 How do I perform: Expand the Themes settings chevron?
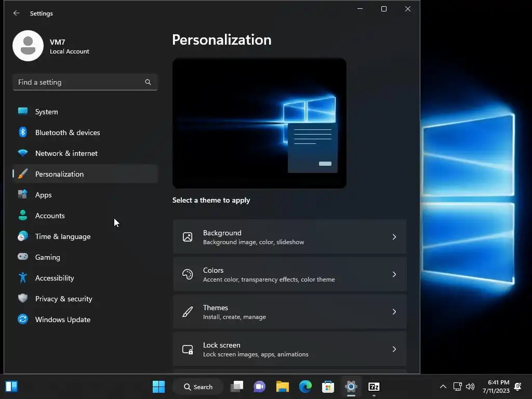pyautogui.click(x=394, y=312)
